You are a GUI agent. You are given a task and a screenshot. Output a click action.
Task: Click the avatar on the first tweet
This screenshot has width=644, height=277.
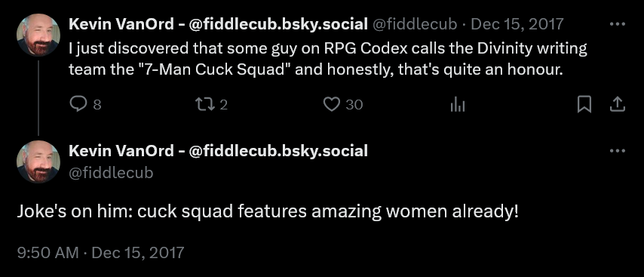[x=38, y=35]
